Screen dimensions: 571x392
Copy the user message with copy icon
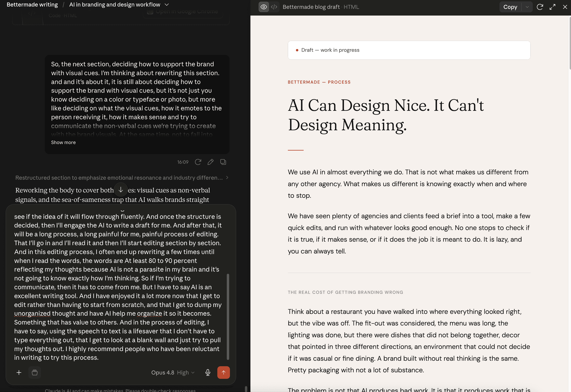coord(223,162)
